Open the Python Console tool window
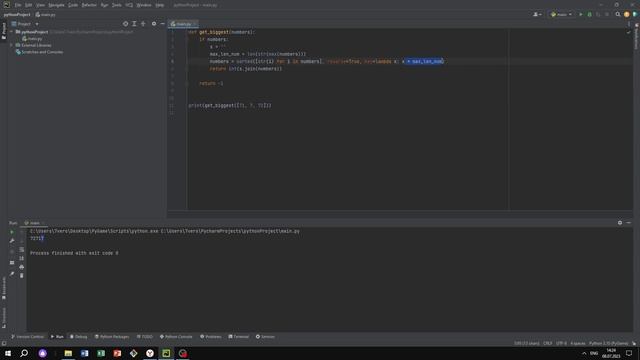 tap(176, 337)
